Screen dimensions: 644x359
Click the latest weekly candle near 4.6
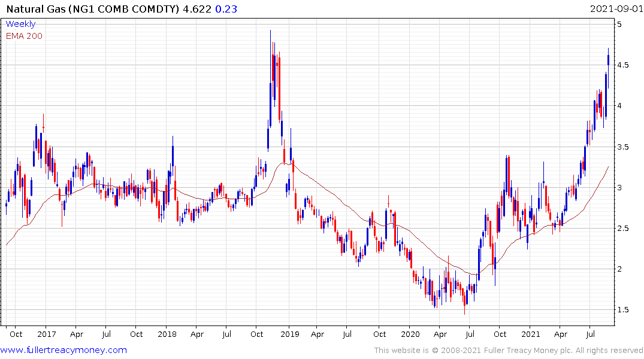click(x=608, y=68)
